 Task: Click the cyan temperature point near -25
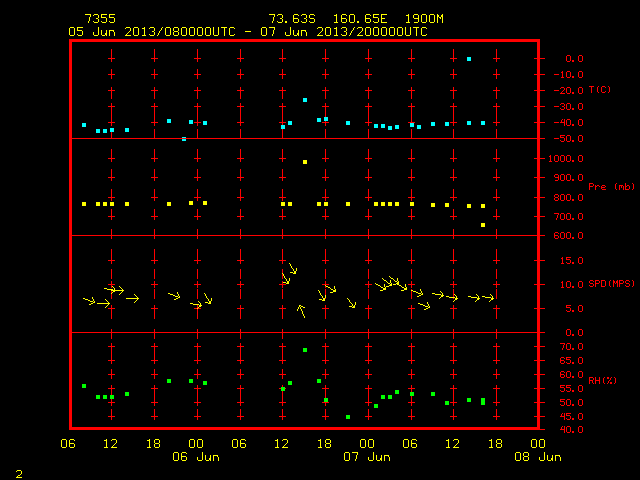point(305,100)
